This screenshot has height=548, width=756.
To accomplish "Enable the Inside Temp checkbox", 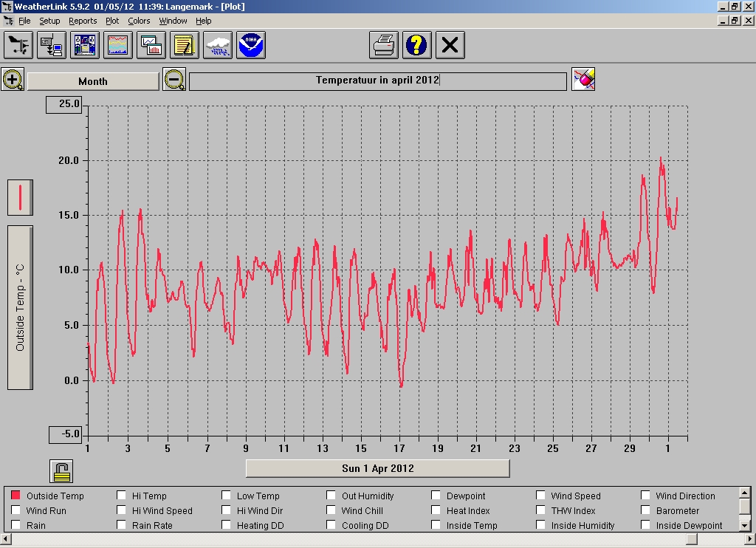I will [436, 525].
